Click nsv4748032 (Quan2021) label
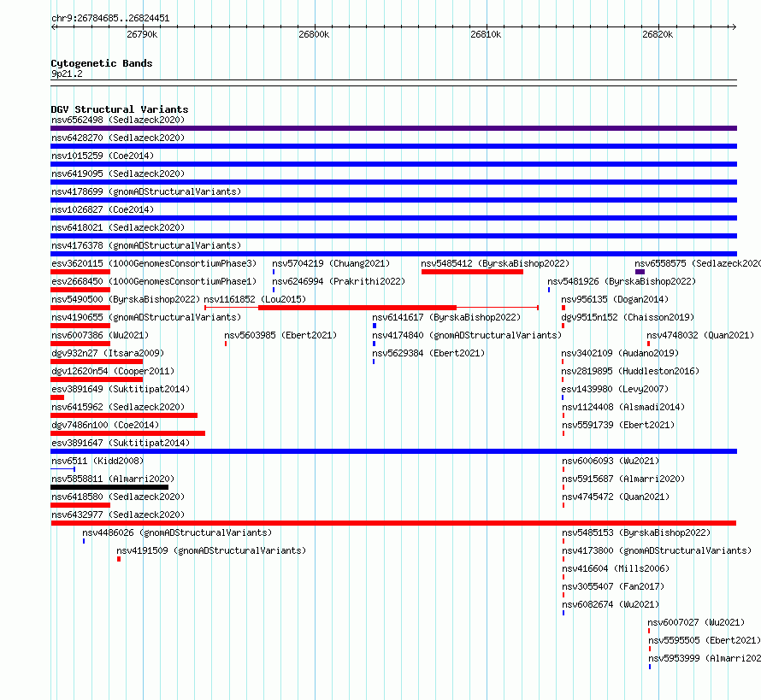This screenshot has height=700, width=761. click(x=700, y=335)
